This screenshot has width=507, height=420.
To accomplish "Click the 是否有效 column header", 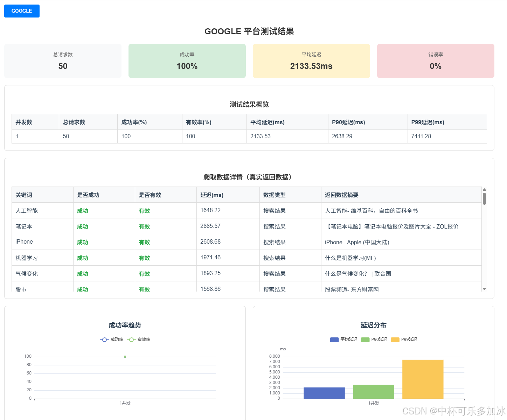I will pyautogui.click(x=166, y=195).
